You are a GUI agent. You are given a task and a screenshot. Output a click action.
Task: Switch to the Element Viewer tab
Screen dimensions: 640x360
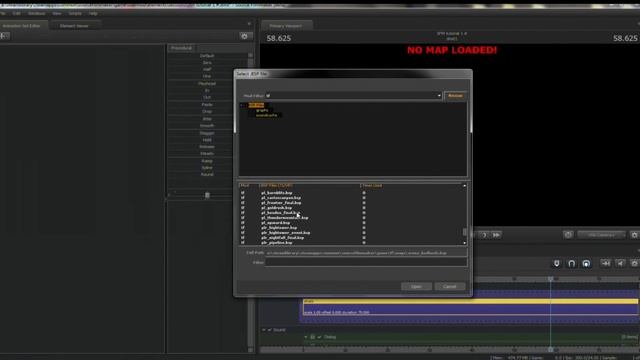pos(74,26)
